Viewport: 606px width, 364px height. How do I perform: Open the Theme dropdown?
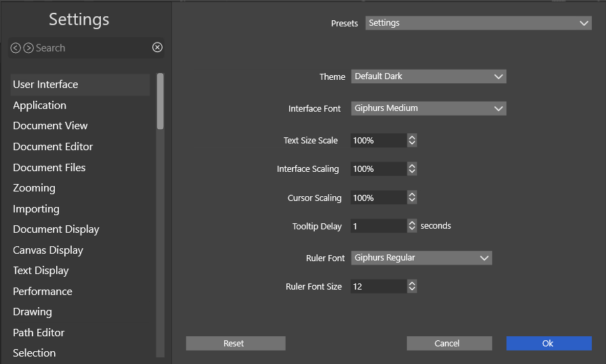(428, 76)
